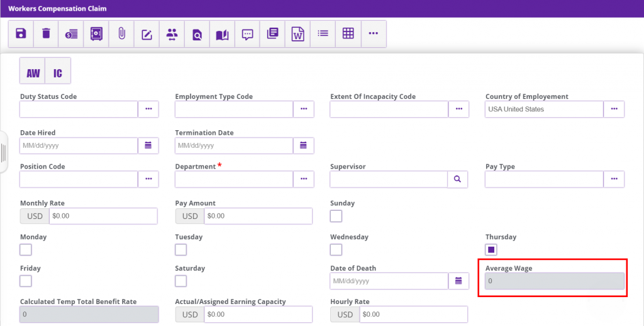This screenshot has width=644, height=326.
Task: Focus the Duty Status Code field
Action: point(79,110)
